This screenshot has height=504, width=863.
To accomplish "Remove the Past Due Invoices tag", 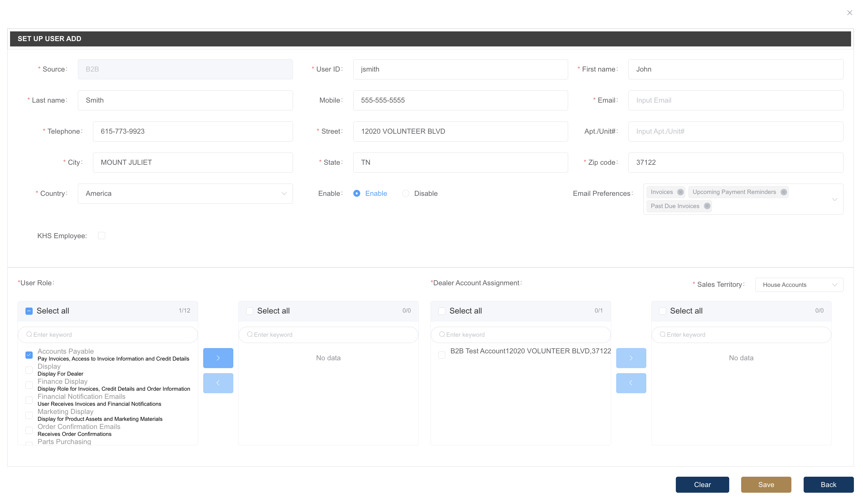I will click(x=707, y=206).
